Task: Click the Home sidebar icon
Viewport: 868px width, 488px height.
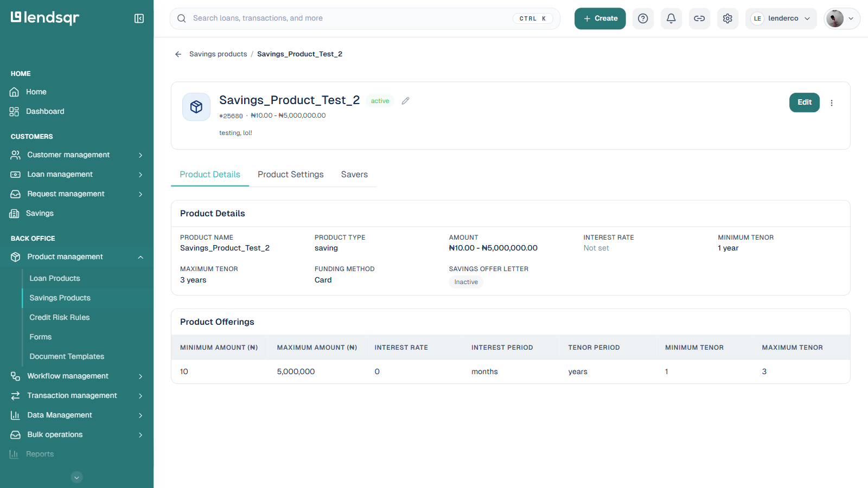Action: tap(15, 92)
